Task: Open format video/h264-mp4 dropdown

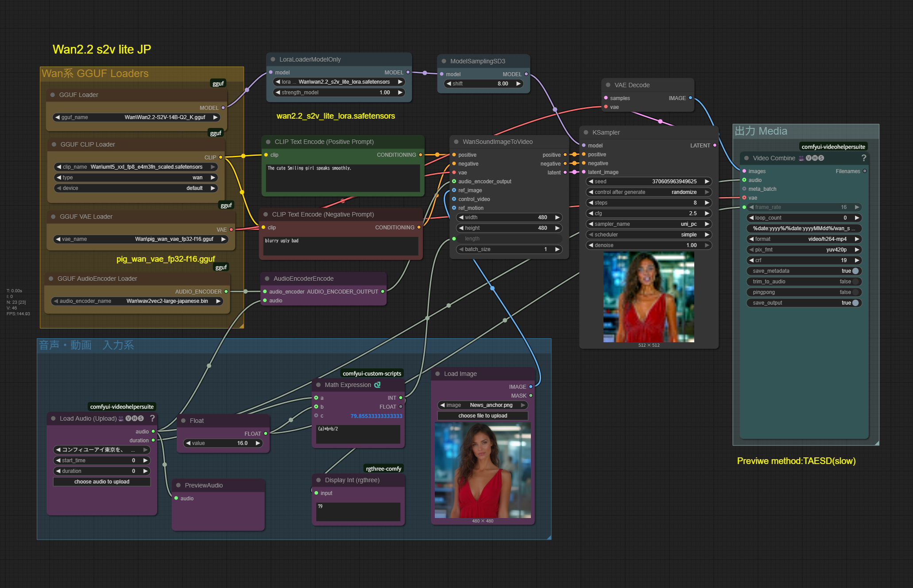Action: (803, 239)
